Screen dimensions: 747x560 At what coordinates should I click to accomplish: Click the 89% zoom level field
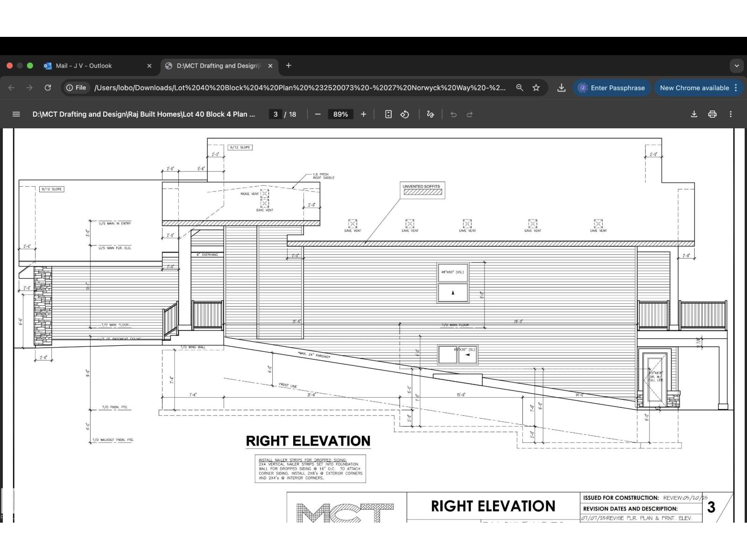click(340, 114)
